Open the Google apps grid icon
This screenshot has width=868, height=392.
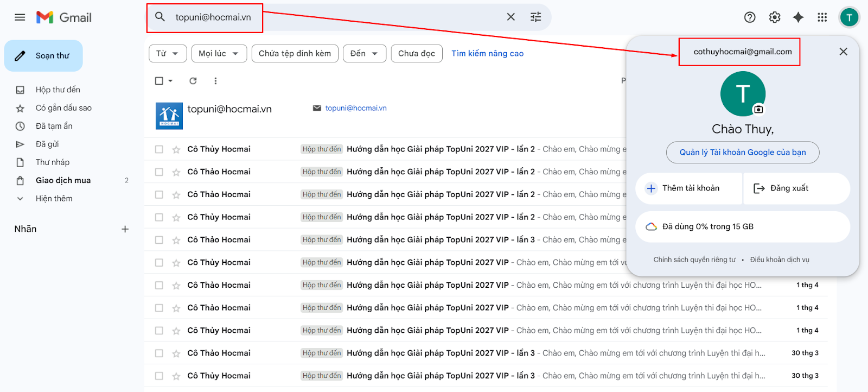tap(822, 17)
